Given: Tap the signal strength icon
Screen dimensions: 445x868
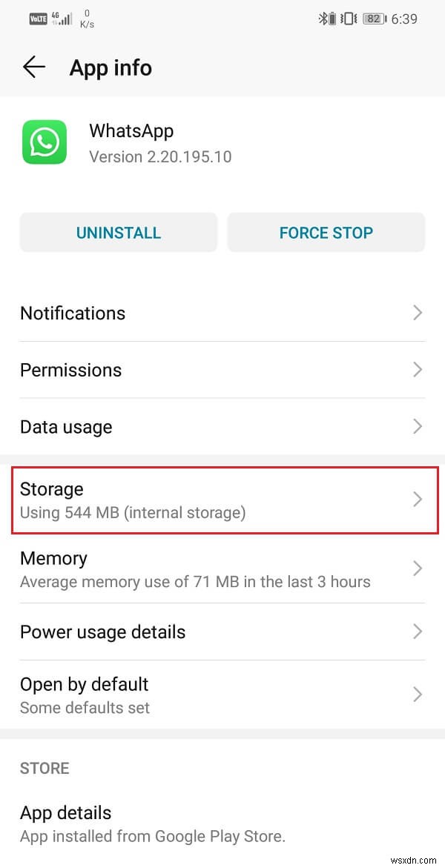Looking at the screenshot, I should [65, 18].
